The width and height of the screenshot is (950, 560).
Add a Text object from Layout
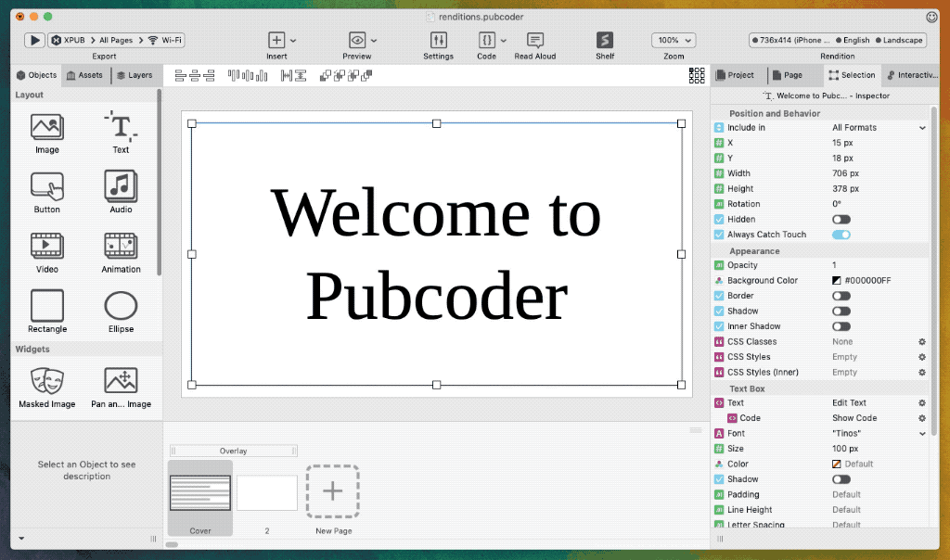[121, 134]
